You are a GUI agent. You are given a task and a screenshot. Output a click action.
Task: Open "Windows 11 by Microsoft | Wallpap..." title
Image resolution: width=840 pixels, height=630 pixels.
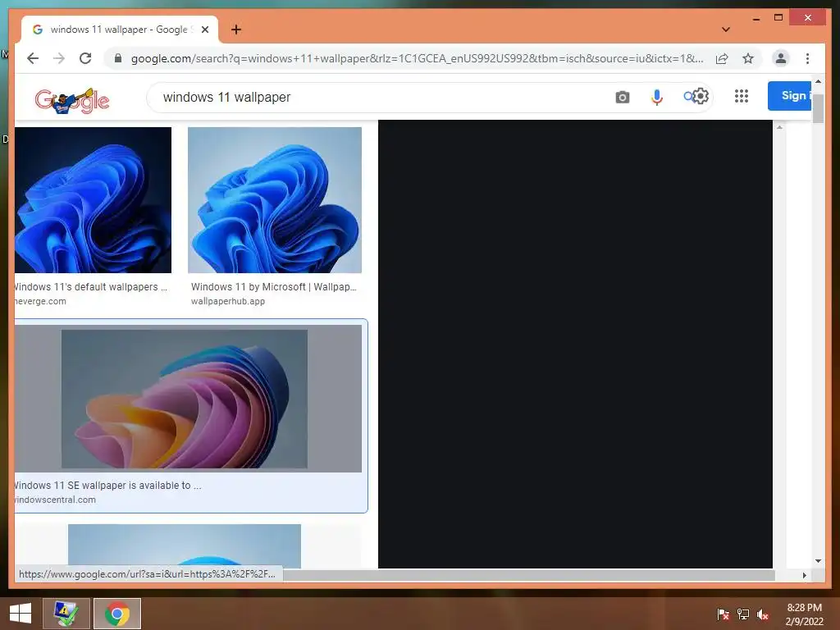(274, 286)
